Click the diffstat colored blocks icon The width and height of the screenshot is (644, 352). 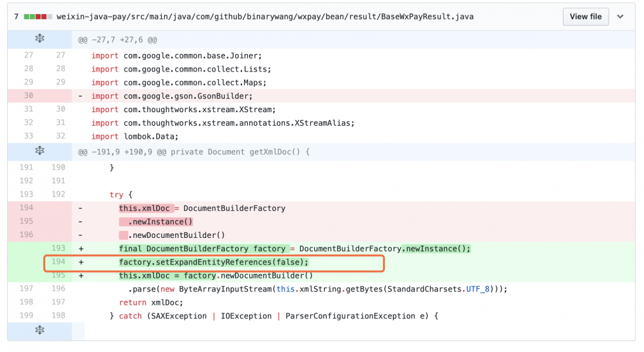pyautogui.click(x=38, y=17)
